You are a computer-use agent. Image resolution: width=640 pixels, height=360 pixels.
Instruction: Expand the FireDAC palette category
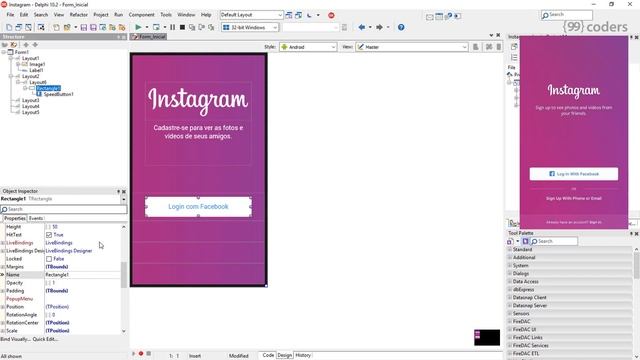point(510,322)
